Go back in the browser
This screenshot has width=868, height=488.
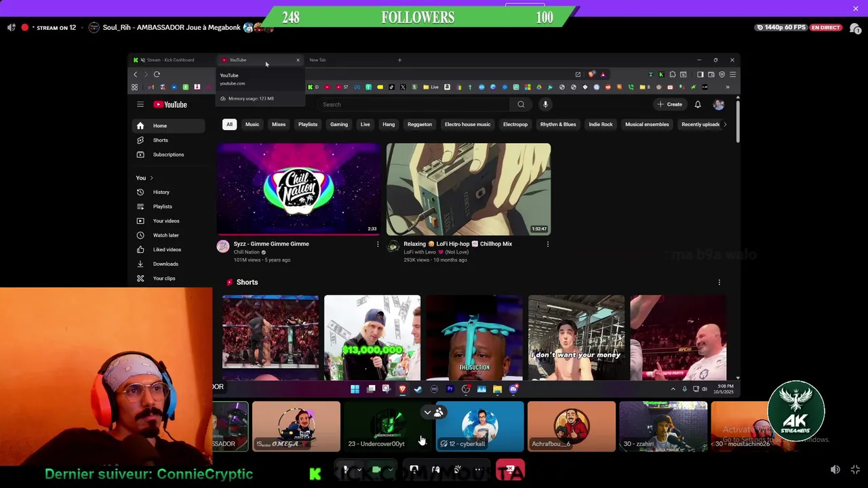tap(135, 75)
